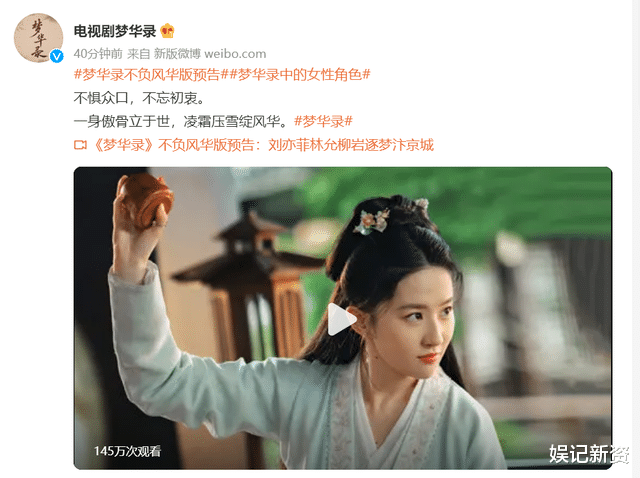Screen dimensions: 640x478
Task: Open the 电视剧梦华录 profile avatar
Action: point(38,38)
